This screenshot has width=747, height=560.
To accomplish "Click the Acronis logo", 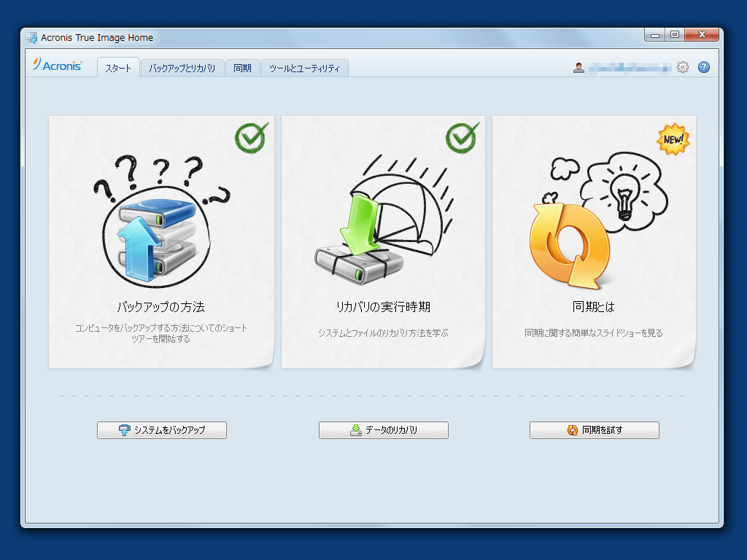I will pos(57,65).
